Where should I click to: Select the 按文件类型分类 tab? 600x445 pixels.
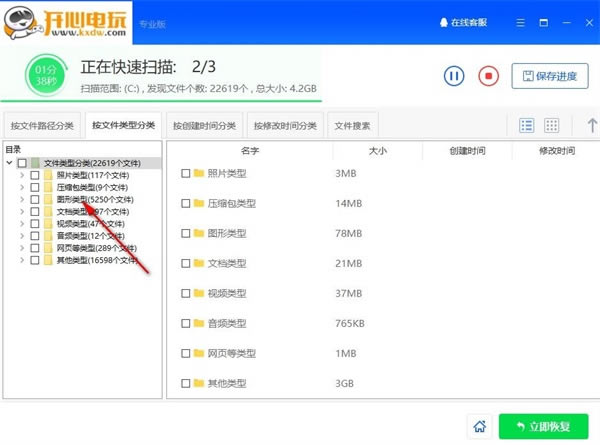click(123, 125)
